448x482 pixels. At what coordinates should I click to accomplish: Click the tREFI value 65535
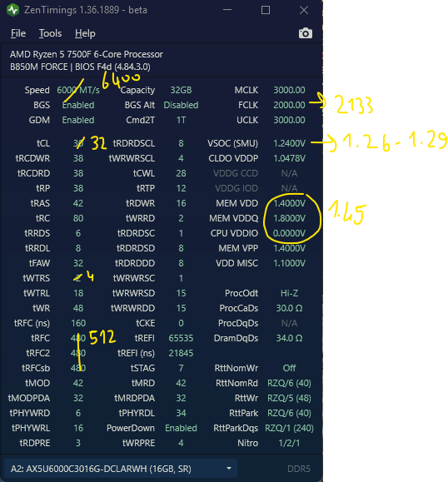point(181,338)
